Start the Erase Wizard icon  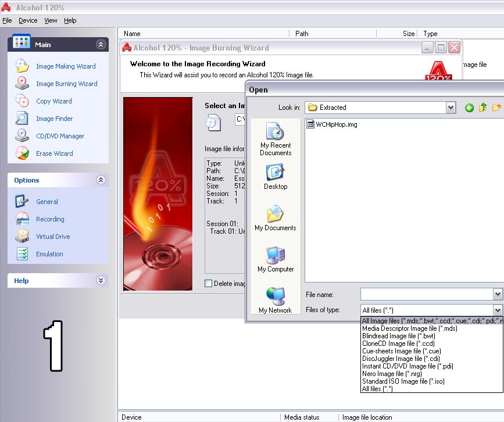coord(22,153)
